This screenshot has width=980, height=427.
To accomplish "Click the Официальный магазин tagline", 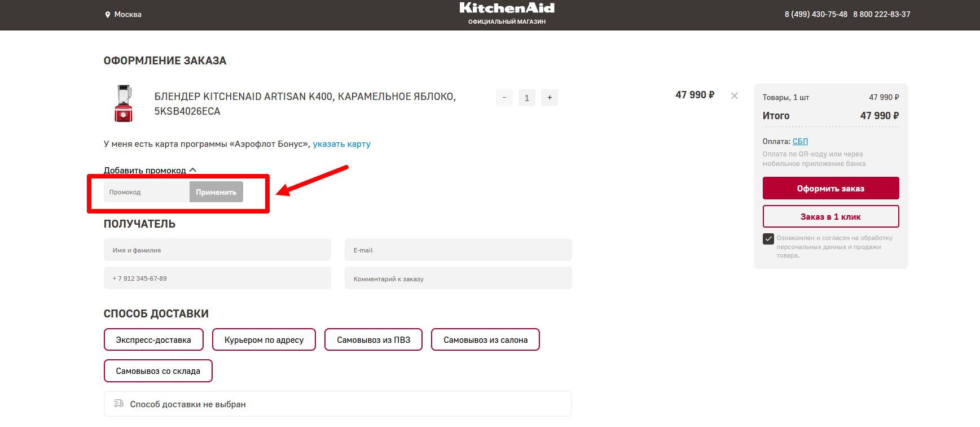I will tap(507, 21).
